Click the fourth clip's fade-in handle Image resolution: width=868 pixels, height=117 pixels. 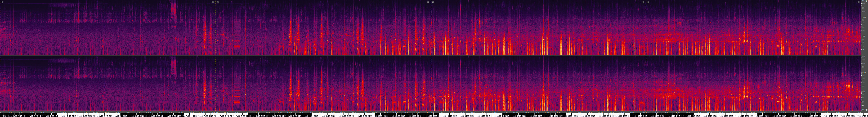coord(648,2)
